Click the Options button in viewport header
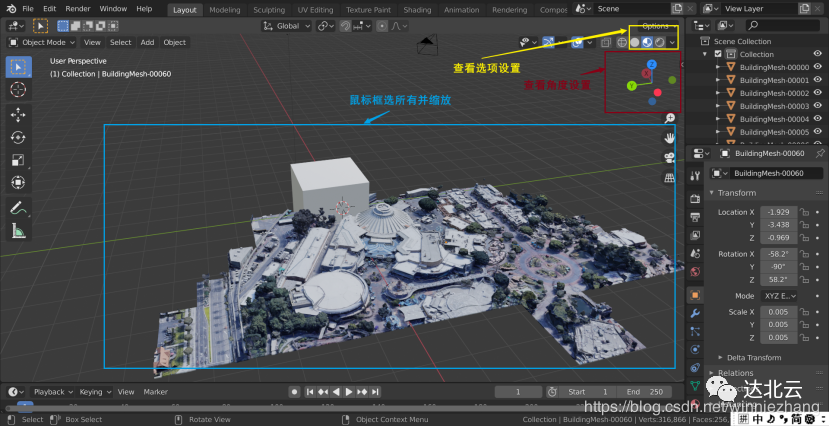 pos(656,24)
